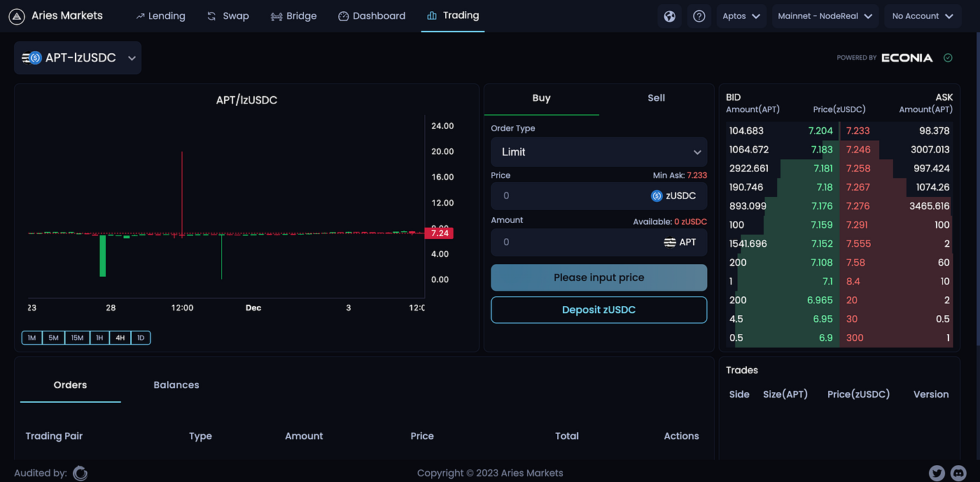Click ask price 7.258

coord(858,169)
